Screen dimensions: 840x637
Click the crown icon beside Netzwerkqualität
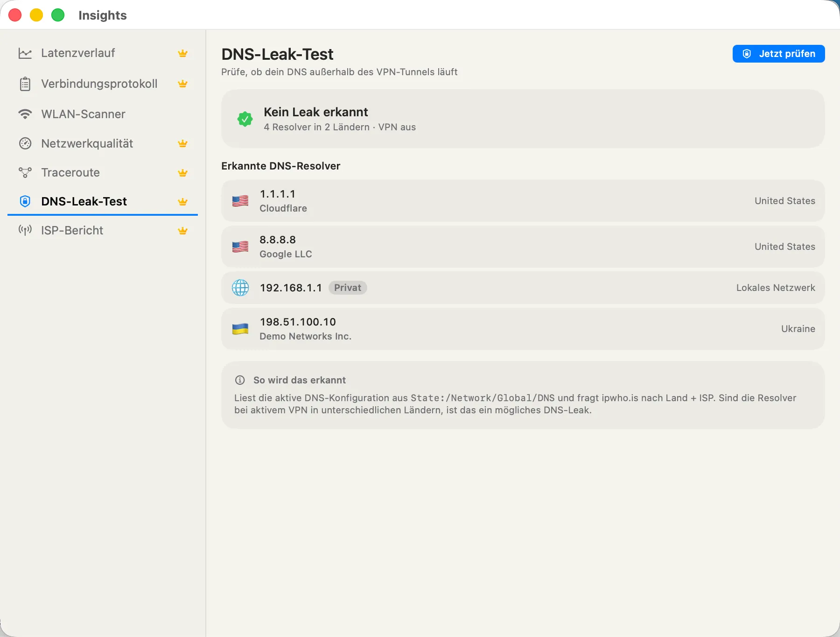[183, 143]
